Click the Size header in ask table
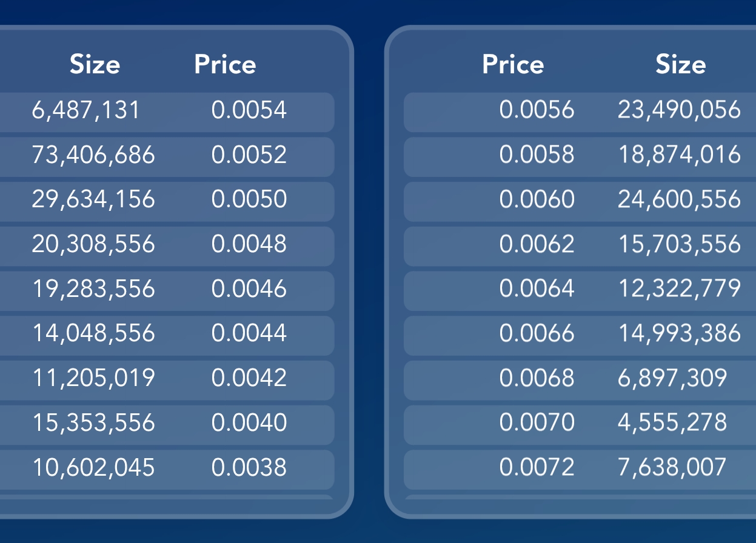This screenshot has height=543, width=756. click(680, 64)
